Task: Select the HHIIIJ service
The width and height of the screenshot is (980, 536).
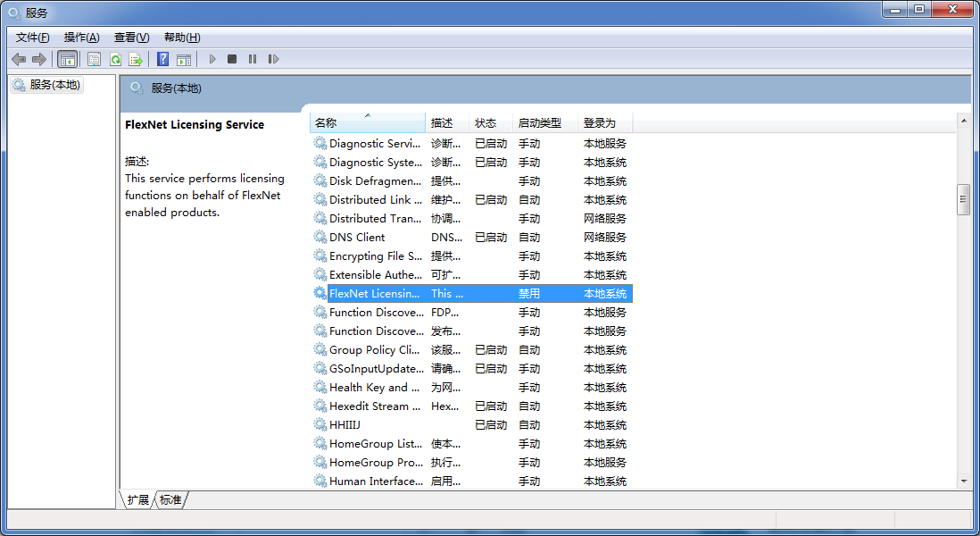Action: pyautogui.click(x=472, y=424)
